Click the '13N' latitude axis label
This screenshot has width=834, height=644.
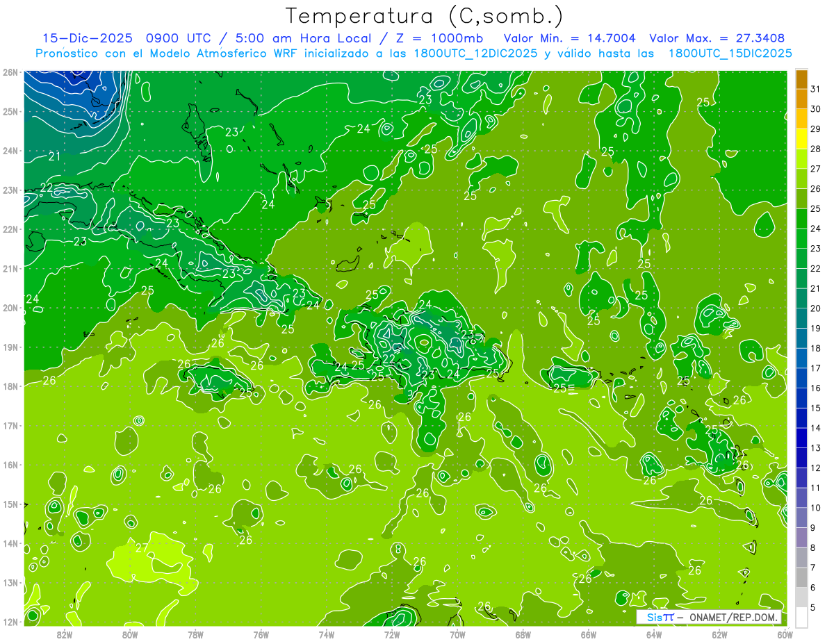[x=10, y=582]
